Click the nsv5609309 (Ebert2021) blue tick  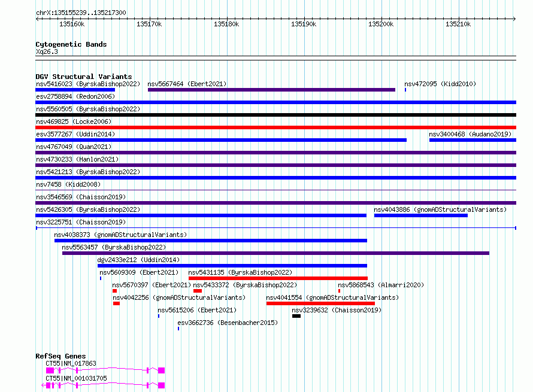(x=101, y=278)
